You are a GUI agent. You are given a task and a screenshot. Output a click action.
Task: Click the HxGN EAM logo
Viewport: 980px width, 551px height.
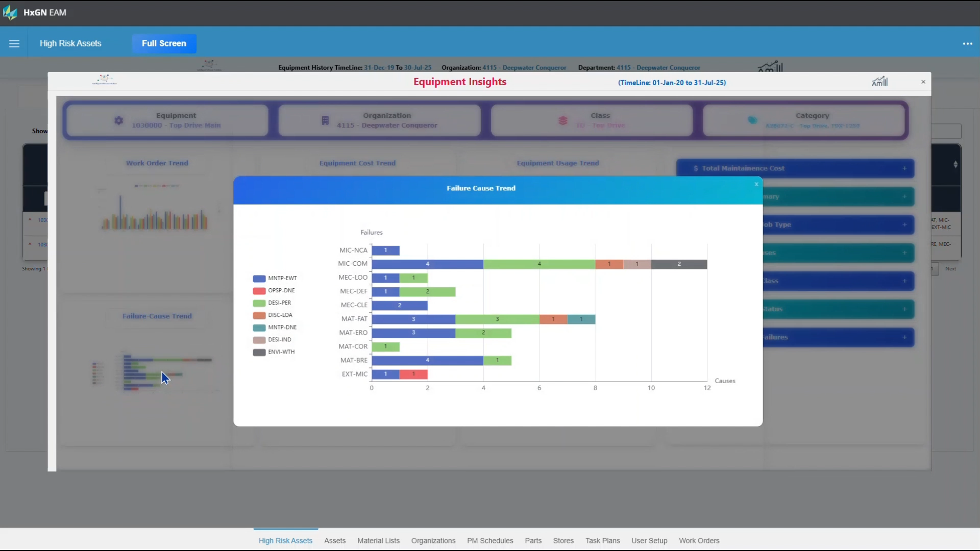coord(11,12)
